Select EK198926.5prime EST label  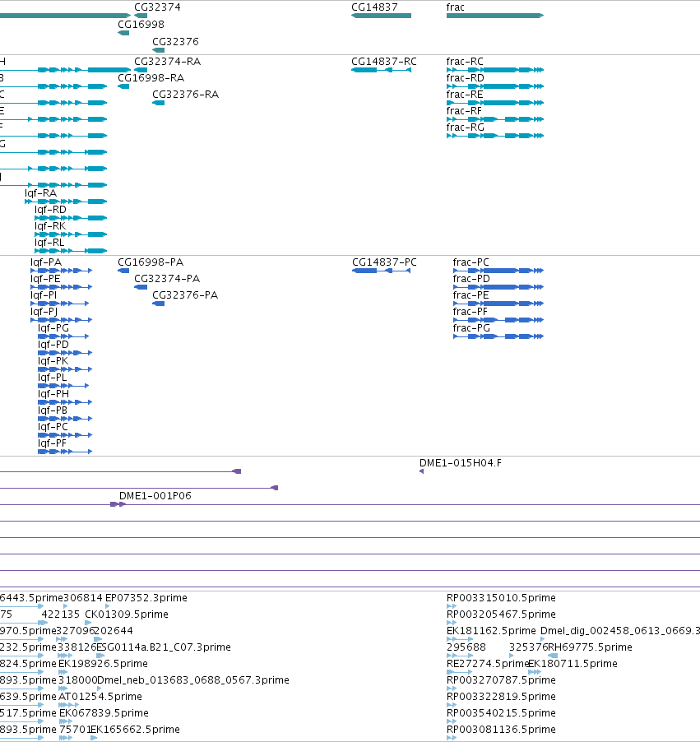point(103,664)
